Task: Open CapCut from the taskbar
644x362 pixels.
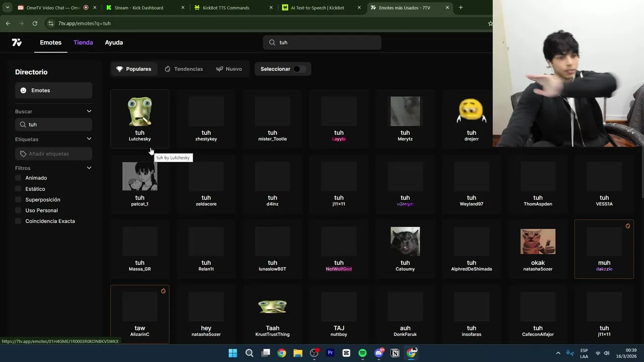Action: [x=346, y=353]
